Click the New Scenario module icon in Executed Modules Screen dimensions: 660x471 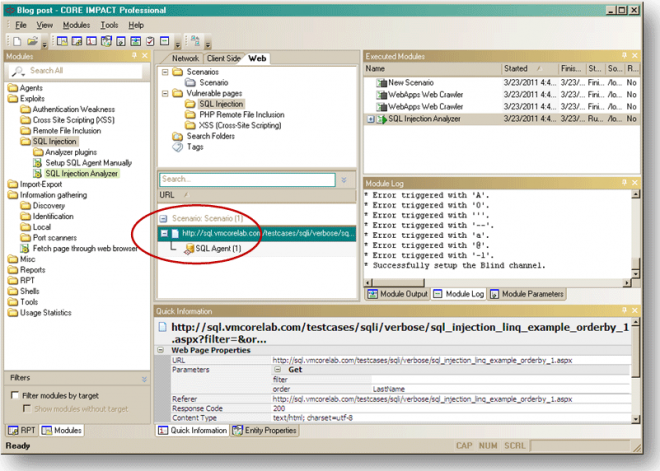point(382,83)
